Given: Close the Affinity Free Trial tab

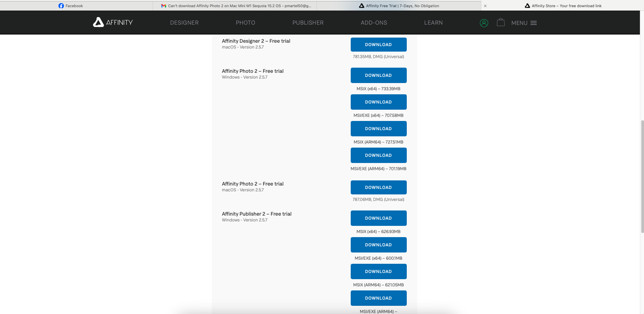Looking at the screenshot, I should (485, 6).
